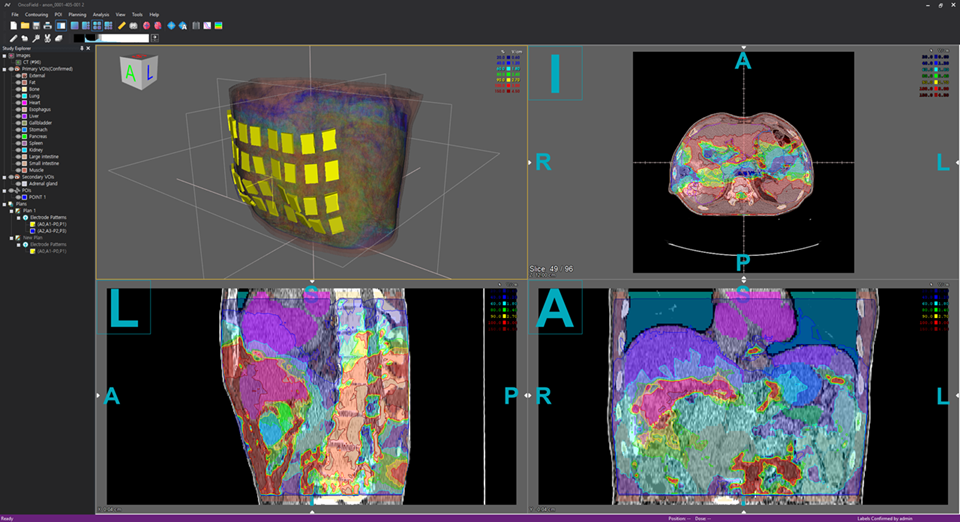Select the Pancreas VOI label
The width and height of the screenshot is (960, 522).
[x=38, y=136]
